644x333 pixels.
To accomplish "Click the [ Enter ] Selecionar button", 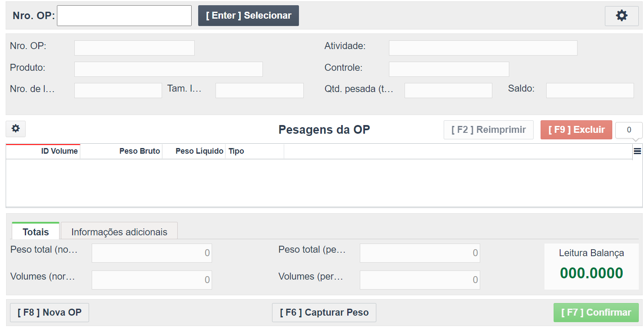I will 249,16.
